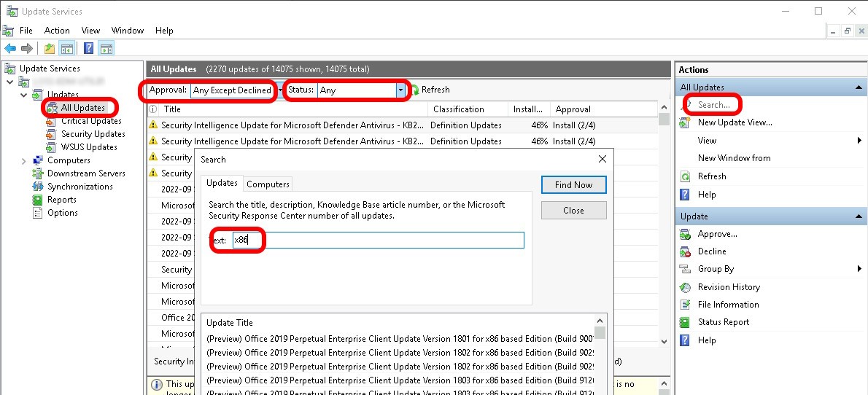Collapse the Updates tree node
This screenshot has height=395, width=868.
coord(24,95)
